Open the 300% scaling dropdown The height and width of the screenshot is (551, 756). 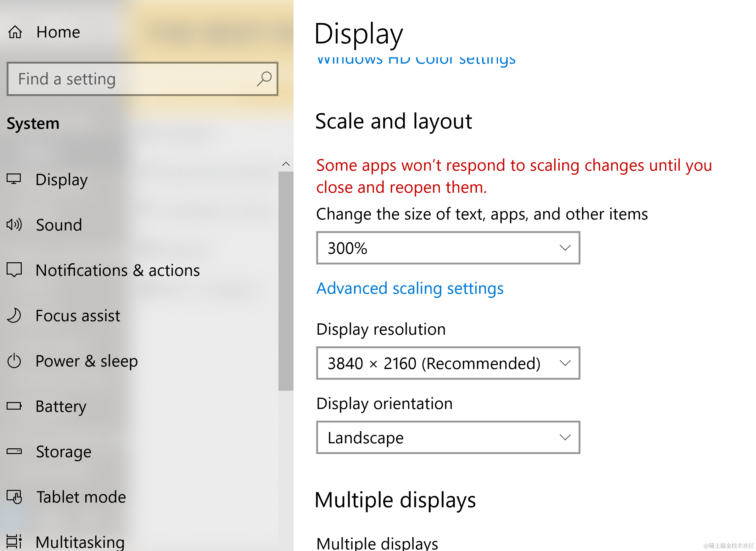[x=448, y=248]
